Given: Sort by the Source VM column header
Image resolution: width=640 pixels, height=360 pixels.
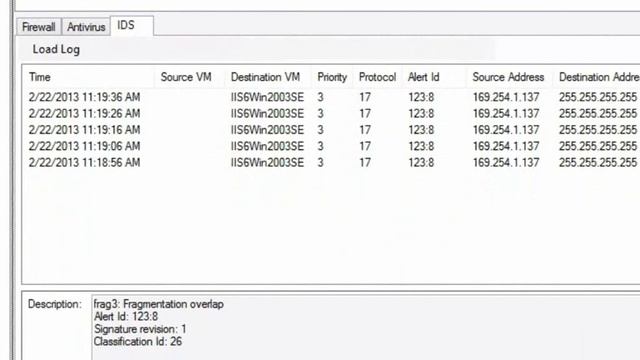Looking at the screenshot, I should 190,77.
